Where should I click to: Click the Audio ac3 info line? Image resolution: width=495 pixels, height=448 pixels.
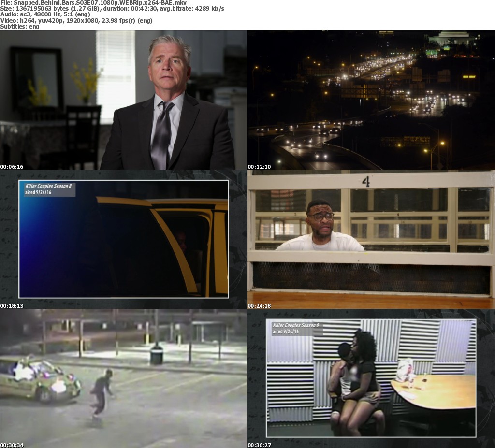point(52,14)
